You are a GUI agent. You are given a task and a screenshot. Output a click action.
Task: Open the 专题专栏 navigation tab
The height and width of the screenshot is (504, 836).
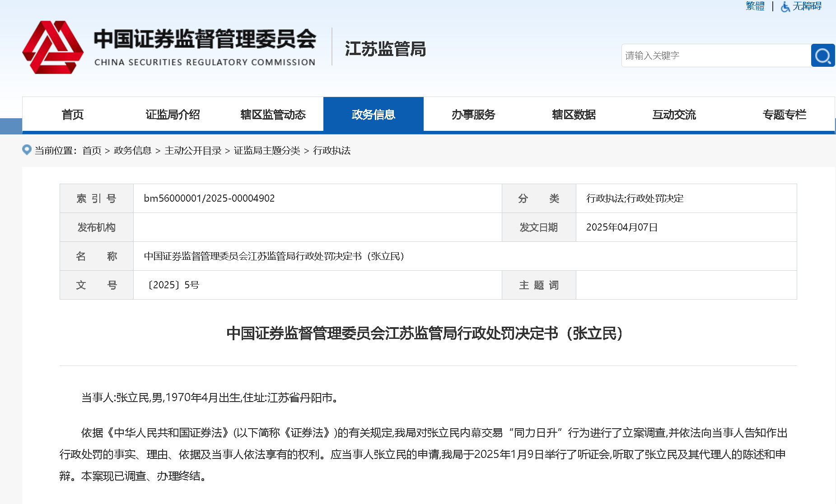[x=784, y=115]
